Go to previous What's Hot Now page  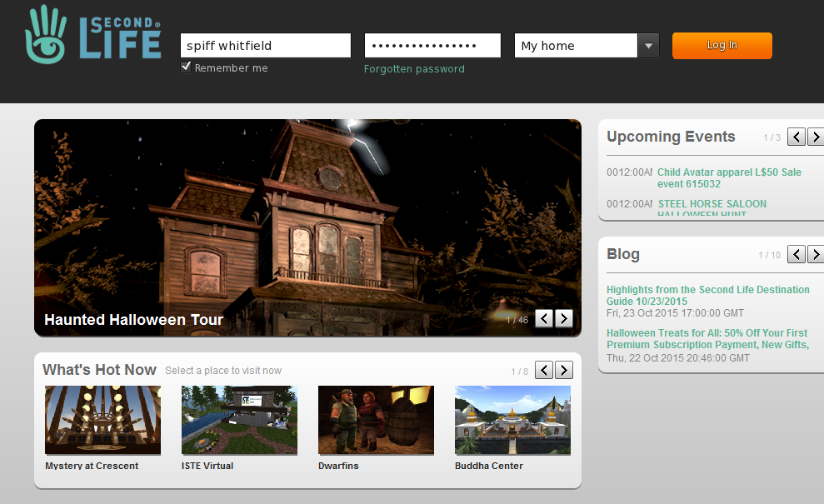coord(544,370)
